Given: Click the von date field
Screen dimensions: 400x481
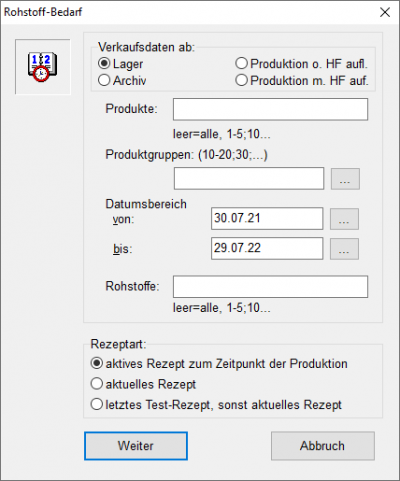Looking at the screenshot, I should [267, 218].
